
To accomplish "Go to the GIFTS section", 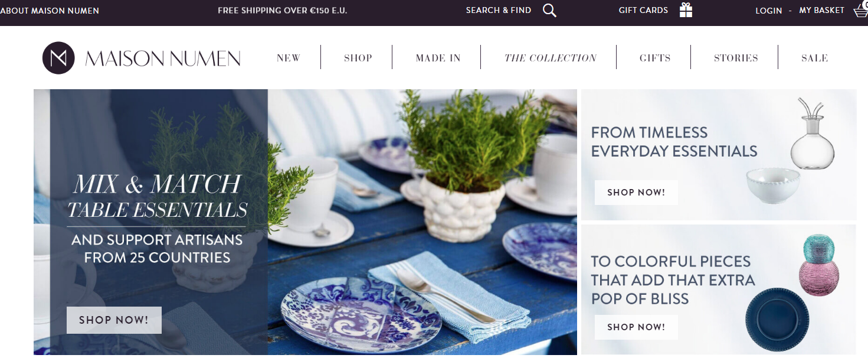I will [x=655, y=58].
